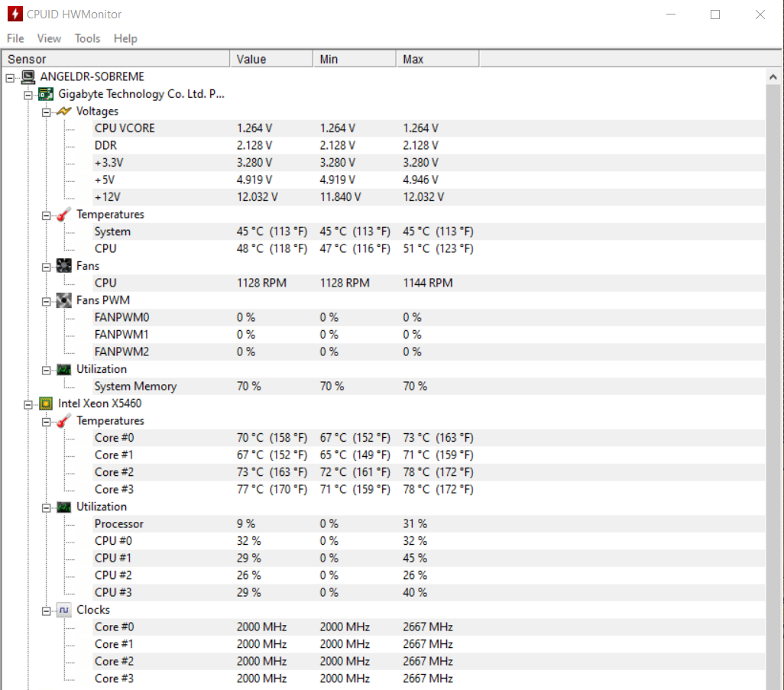This screenshot has height=690, width=784.
Task: Open the Tools menu
Action: click(88, 38)
